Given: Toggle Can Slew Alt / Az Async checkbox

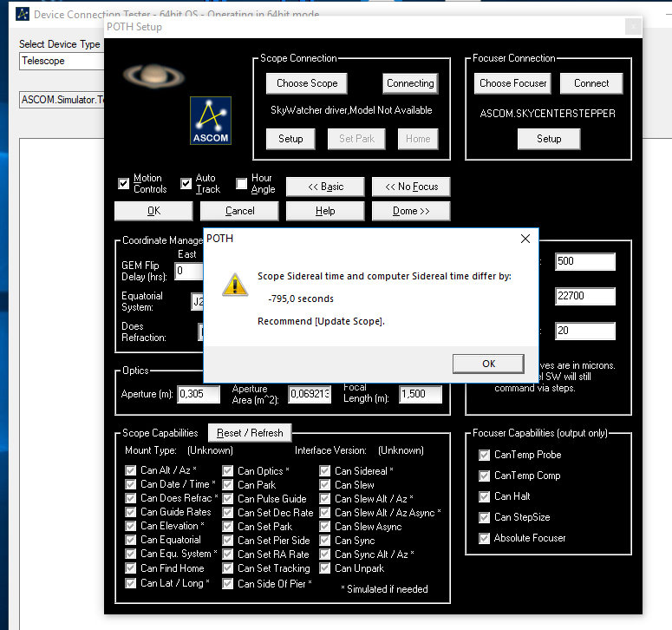Looking at the screenshot, I should (x=325, y=513).
